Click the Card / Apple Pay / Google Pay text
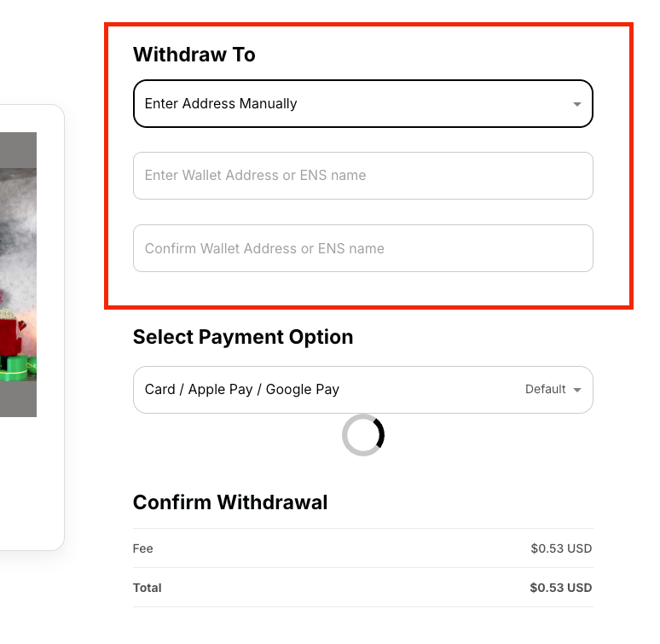The image size is (660, 644). pyautogui.click(x=242, y=390)
